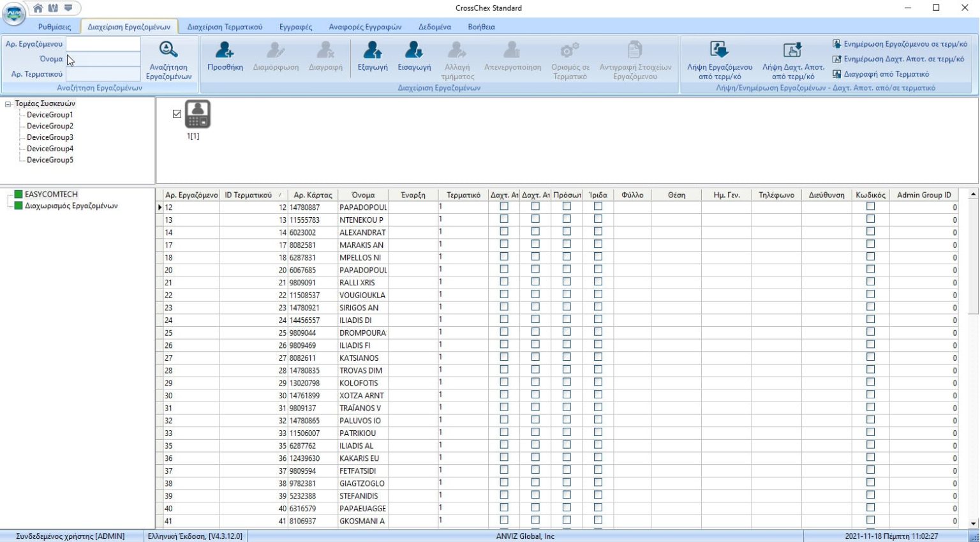This screenshot has height=542, width=980.
Task: Open the Ρυθμίσεις tab
Action: [x=54, y=27]
